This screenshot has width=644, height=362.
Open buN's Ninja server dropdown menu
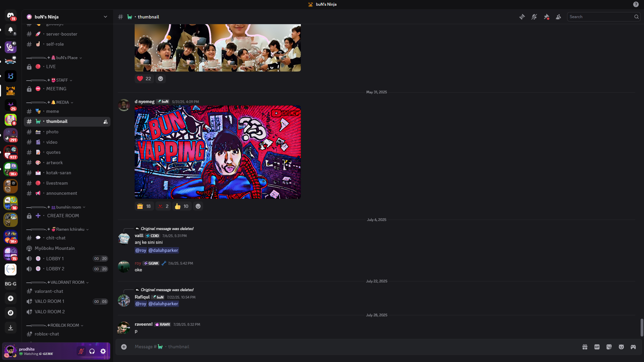[67, 17]
